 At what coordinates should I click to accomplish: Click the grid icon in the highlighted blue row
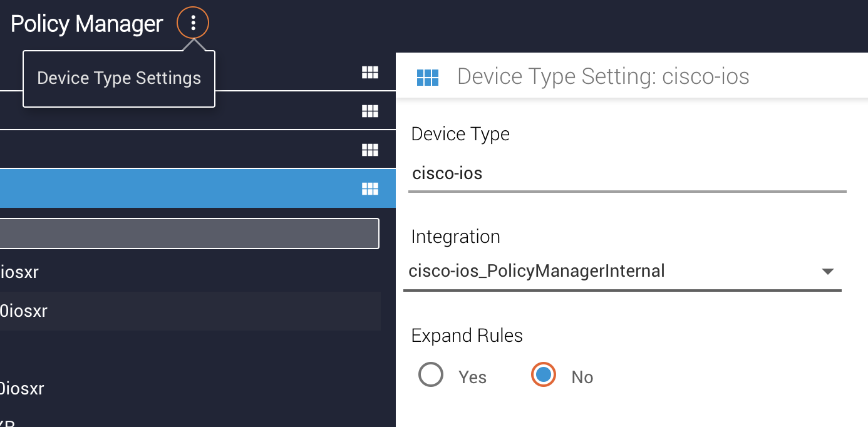[x=370, y=188]
